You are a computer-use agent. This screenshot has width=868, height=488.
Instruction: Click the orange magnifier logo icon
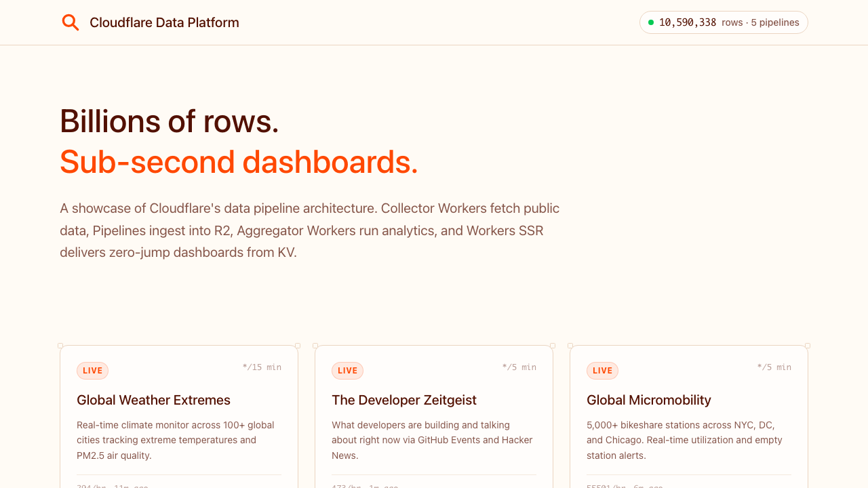71,22
